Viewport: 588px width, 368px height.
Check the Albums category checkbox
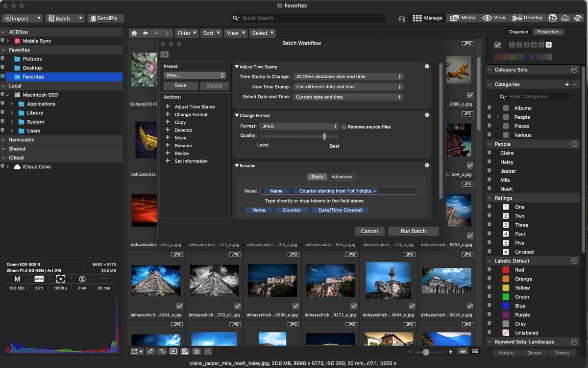506,108
